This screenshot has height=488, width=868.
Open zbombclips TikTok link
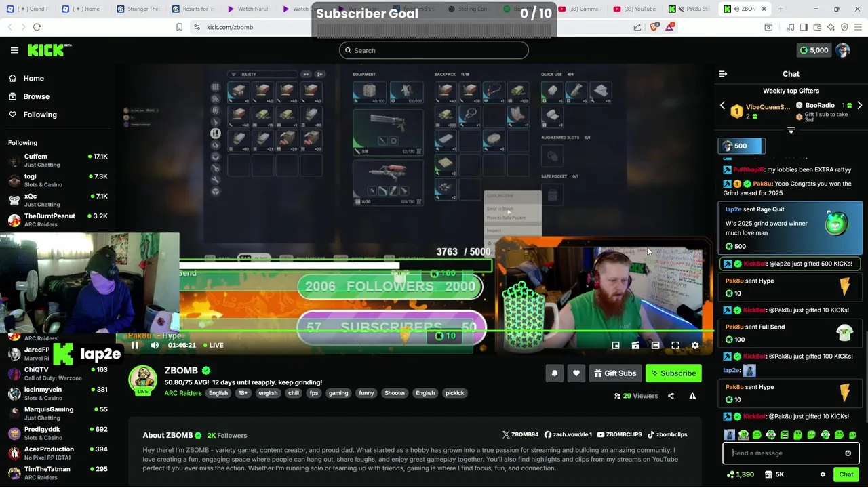point(667,434)
